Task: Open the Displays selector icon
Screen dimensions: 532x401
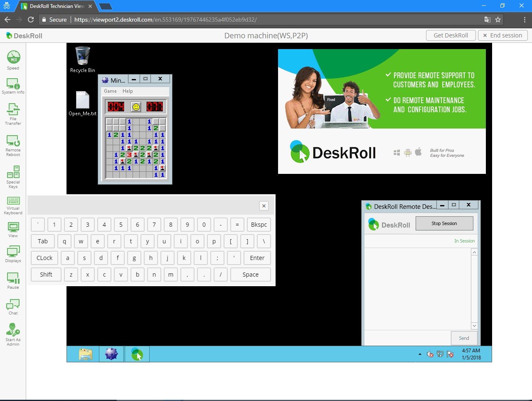Action: (x=13, y=254)
